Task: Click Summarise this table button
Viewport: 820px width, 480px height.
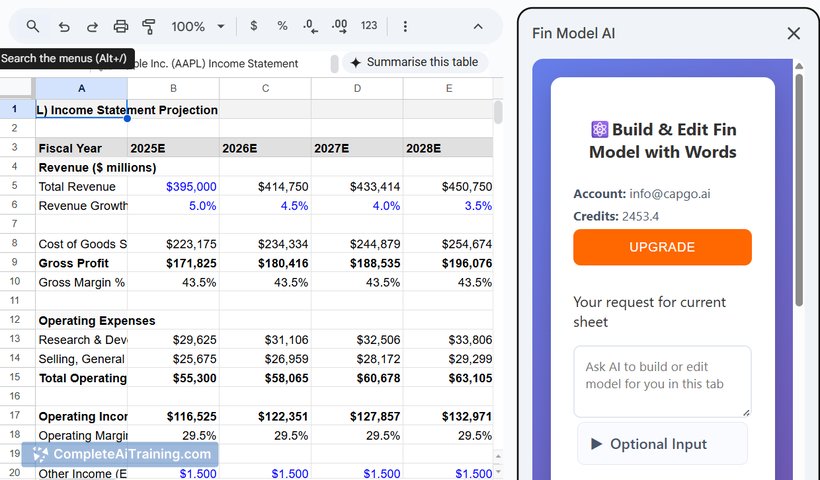Action: (x=415, y=62)
